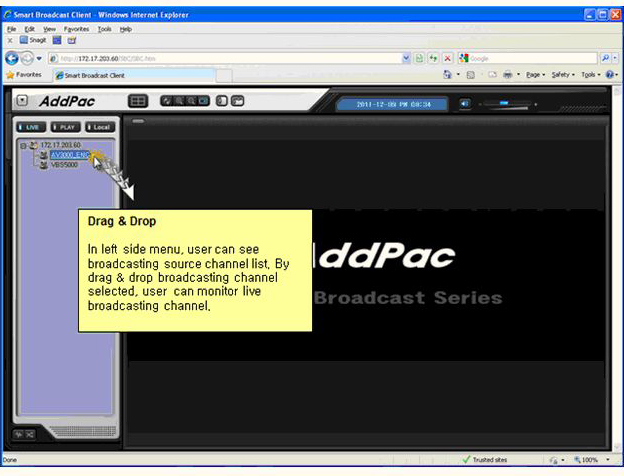
Task: Open the View menu
Action: pyautogui.click(x=49, y=29)
